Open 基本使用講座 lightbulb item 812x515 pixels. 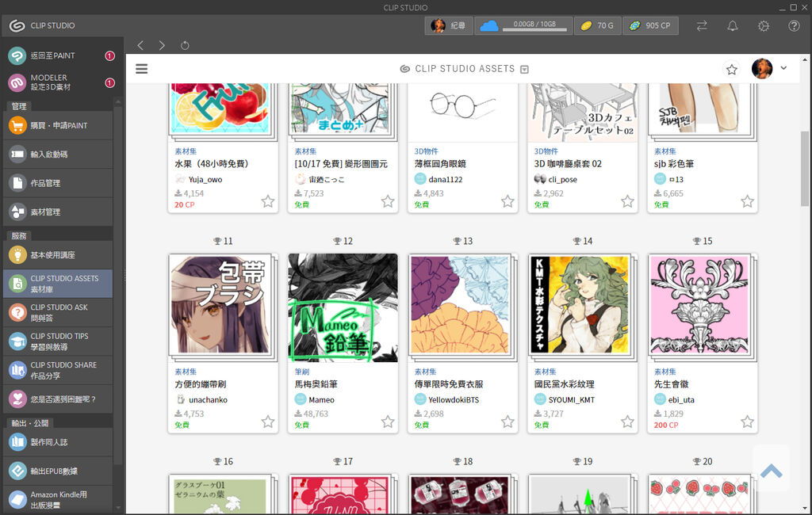tap(58, 254)
